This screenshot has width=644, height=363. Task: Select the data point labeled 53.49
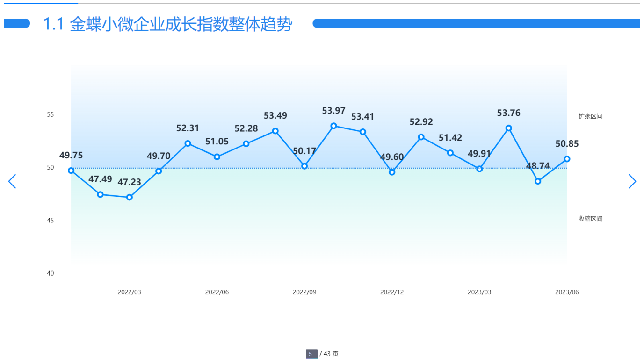tap(275, 131)
